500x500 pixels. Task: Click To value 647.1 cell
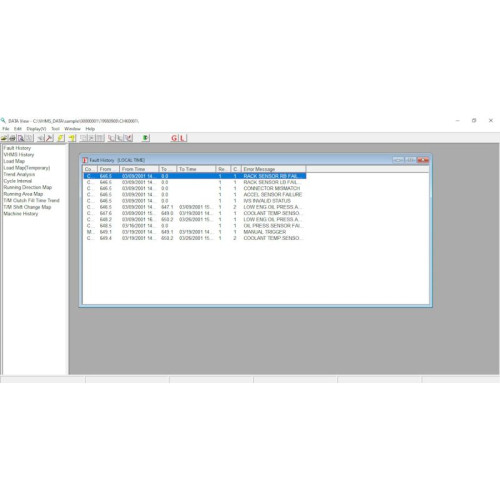click(x=167, y=207)
